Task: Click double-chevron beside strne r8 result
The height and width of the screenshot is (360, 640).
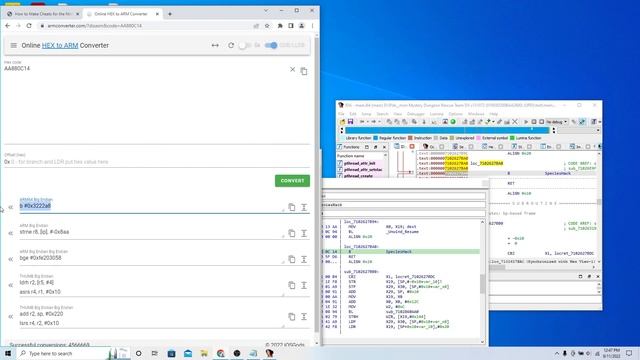Action: point(11,233)
